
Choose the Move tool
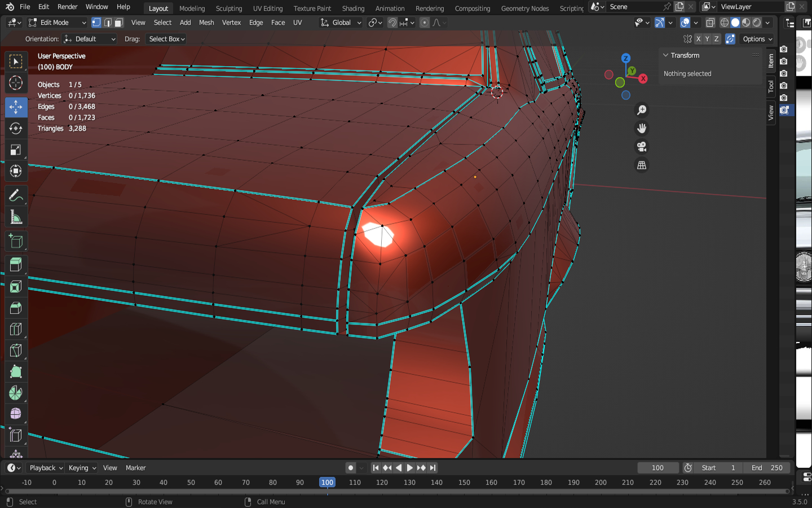(16, 107)
